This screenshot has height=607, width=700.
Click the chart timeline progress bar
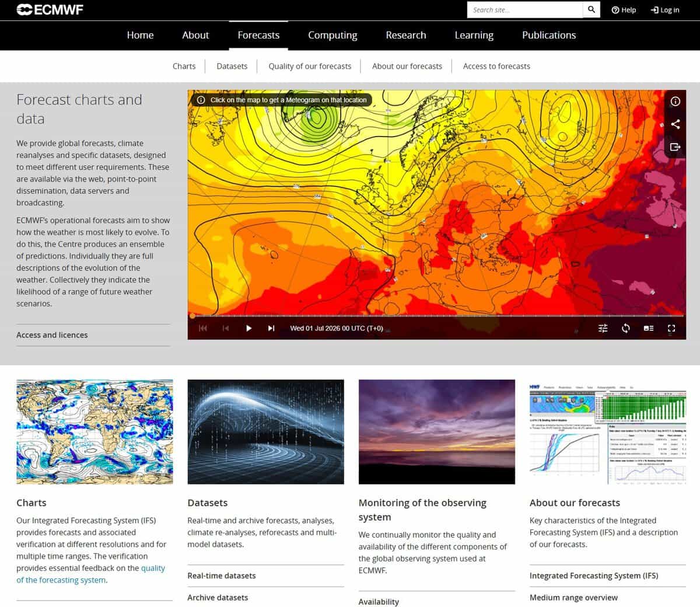click(437, 316)
